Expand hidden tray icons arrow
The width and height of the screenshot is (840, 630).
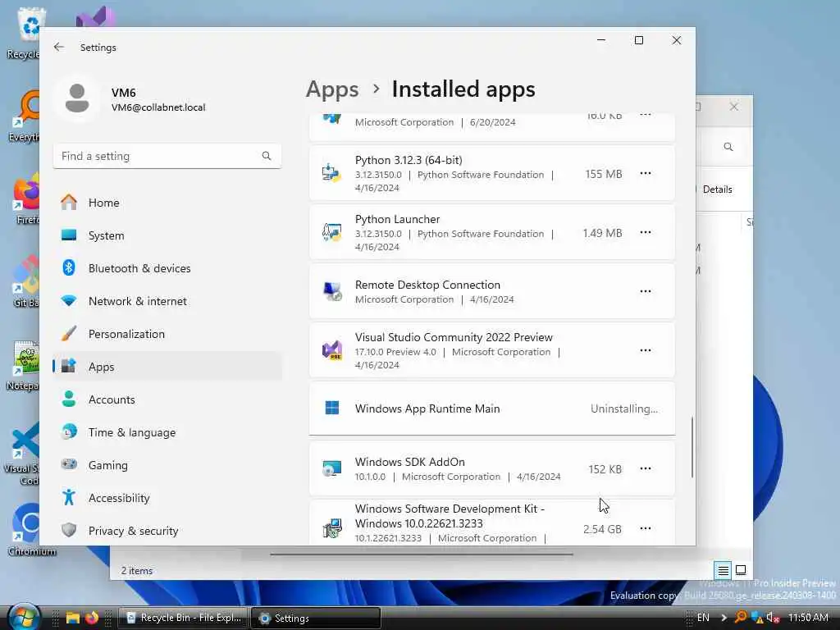pyautogui.click(x=724, y=618)
